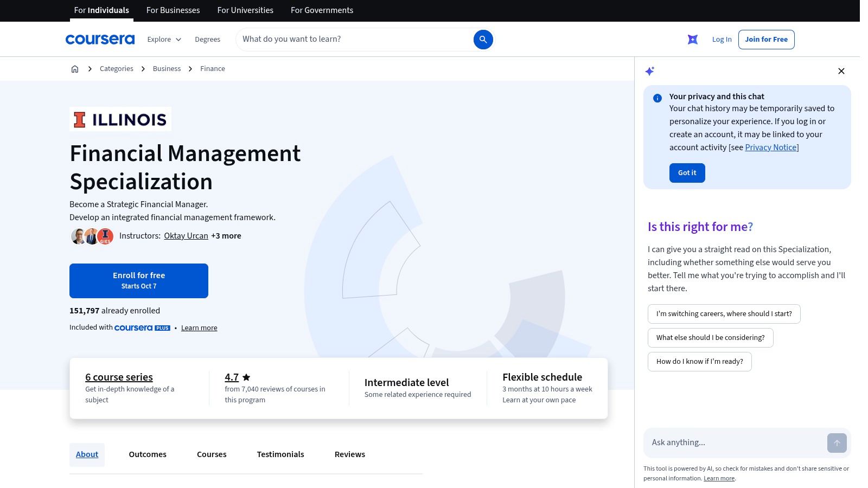Click the Illinois university logo
Screen dimensions: 868x488
pyautogui.click(x=120, y=119)
